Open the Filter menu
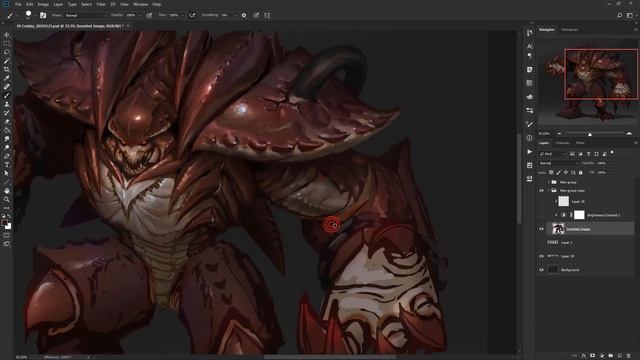The image size is (640, 360). 101,4
